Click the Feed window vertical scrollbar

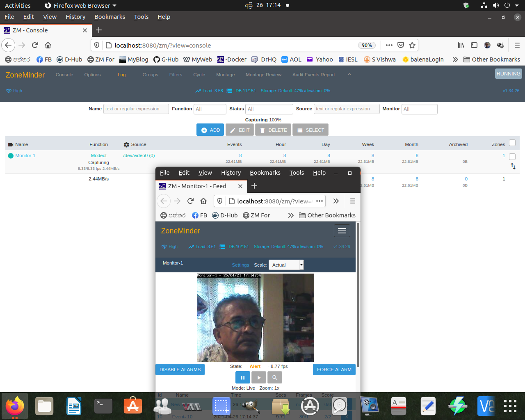(358, 294)
